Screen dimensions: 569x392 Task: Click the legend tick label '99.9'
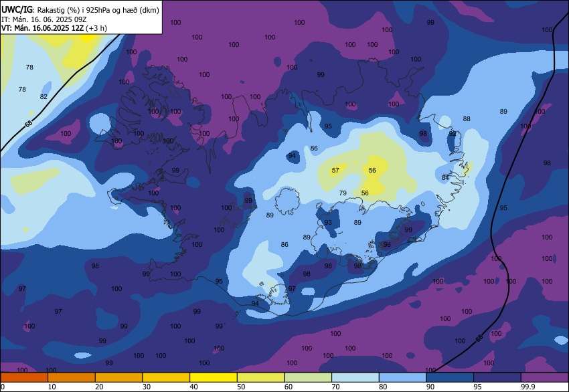[528, 387]
